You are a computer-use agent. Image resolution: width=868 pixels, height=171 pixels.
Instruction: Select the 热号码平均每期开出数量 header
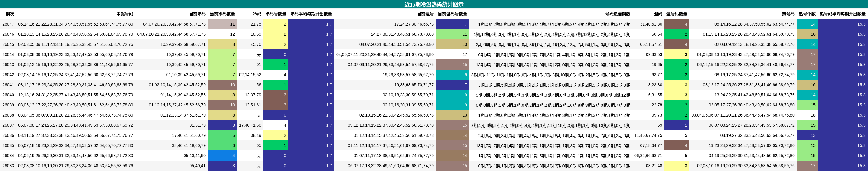click(x=842, y=14)
